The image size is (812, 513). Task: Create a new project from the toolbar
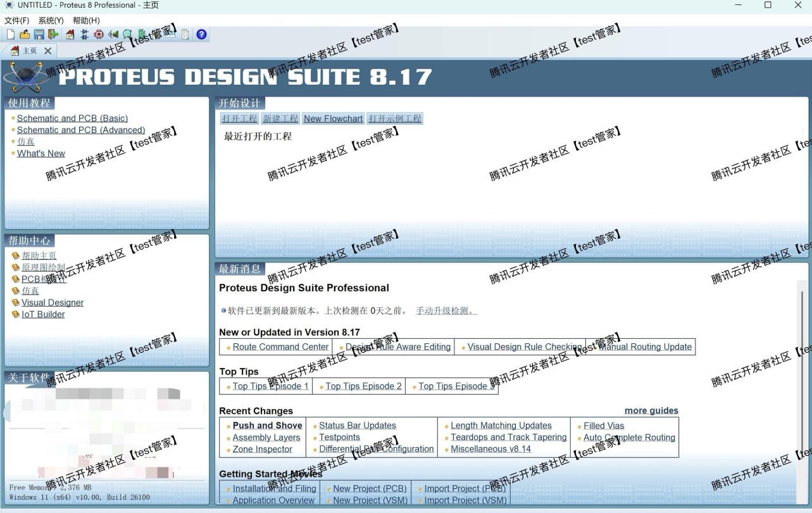(11, 34)
